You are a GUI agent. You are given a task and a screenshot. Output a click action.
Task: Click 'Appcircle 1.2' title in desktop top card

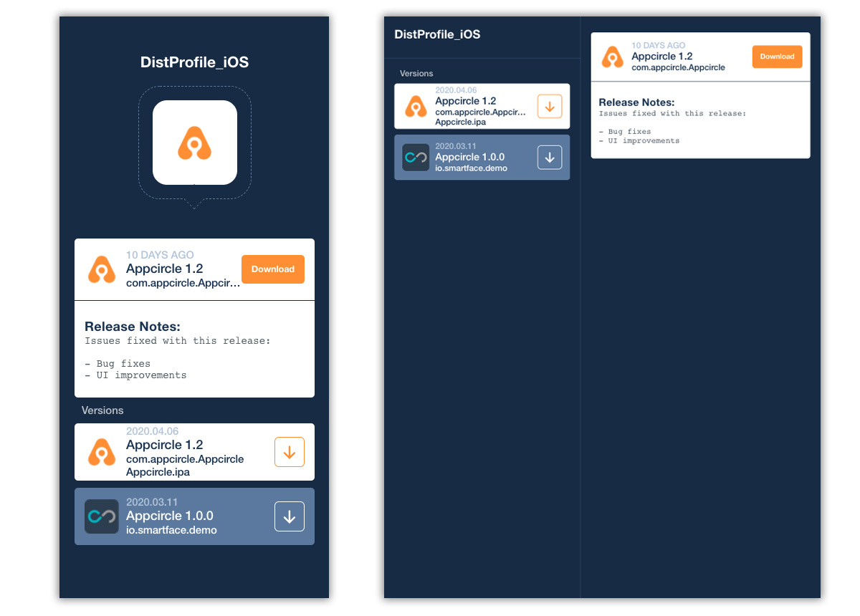(x=662, y=56)
